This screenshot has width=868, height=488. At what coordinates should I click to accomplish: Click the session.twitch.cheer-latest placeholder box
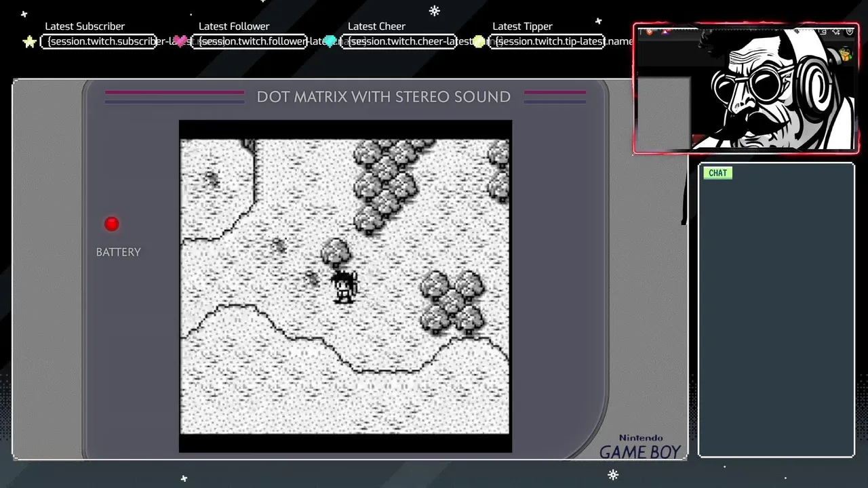[398, 42]
